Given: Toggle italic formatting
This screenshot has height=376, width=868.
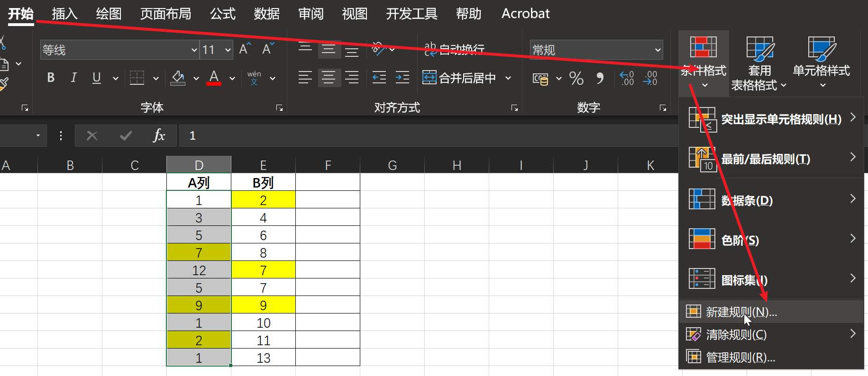Looking at the screenshot, I should click(x=73, y=78).
